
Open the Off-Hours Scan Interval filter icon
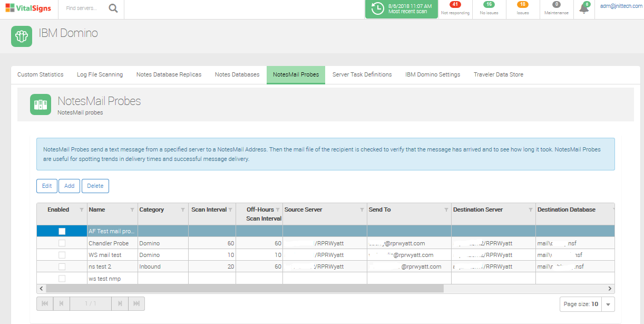pos(277,210)
